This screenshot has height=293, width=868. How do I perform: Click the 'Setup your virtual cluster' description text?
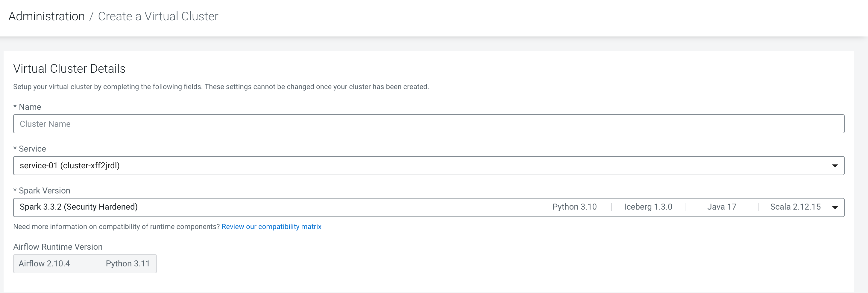[x=221, y=86]
